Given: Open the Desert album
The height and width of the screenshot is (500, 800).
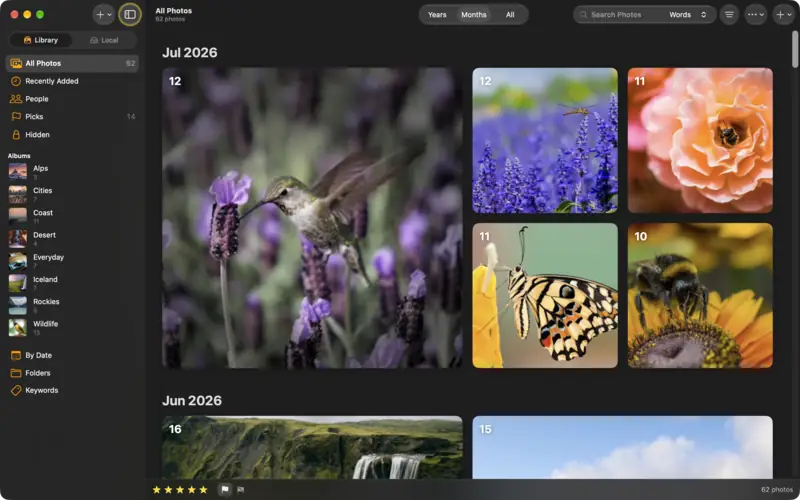Looking at the screenshot, I should pyautogui.click(x=72, y=239).
